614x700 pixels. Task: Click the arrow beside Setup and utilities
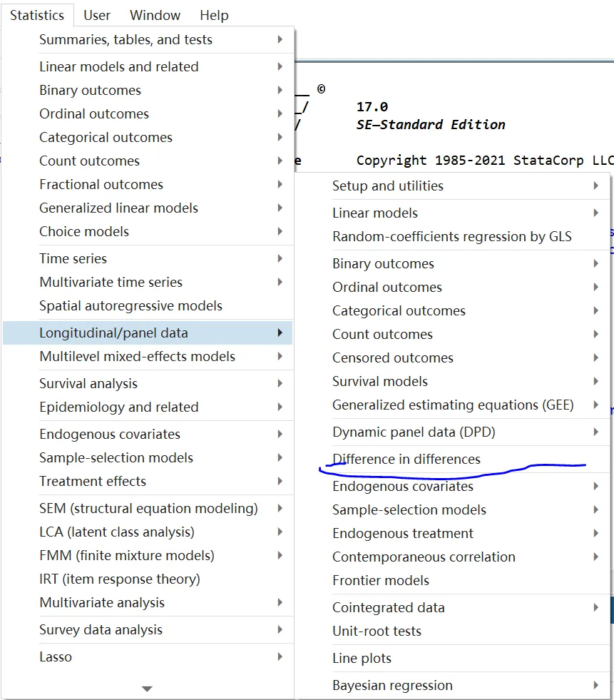tap(595, 186)
